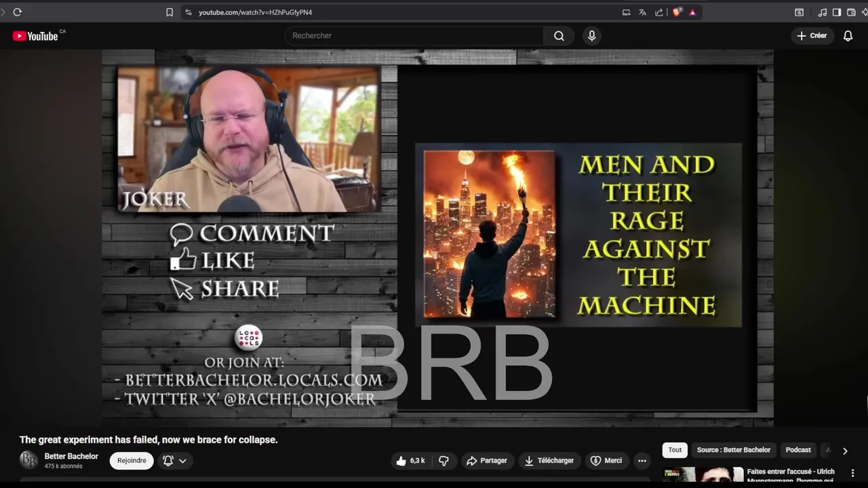Open more actions three-dot menu
This screenshot has width=868, height=488.
(642, 461)
